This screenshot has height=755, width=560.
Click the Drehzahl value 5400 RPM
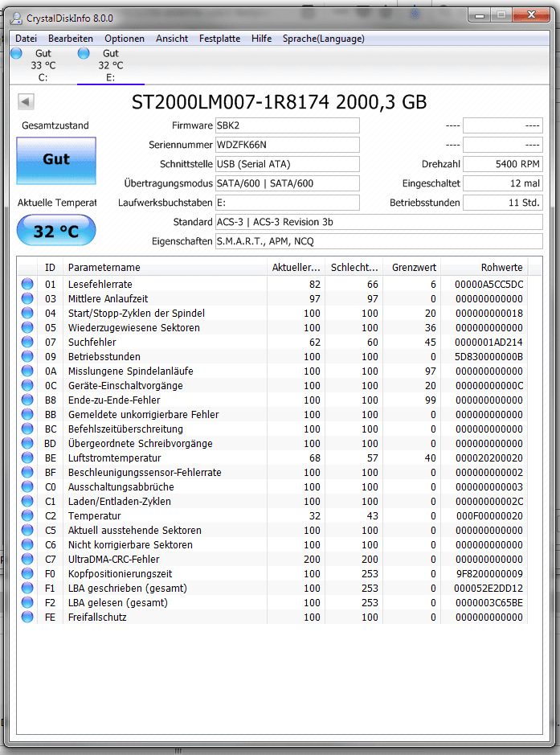pos(503,164)
